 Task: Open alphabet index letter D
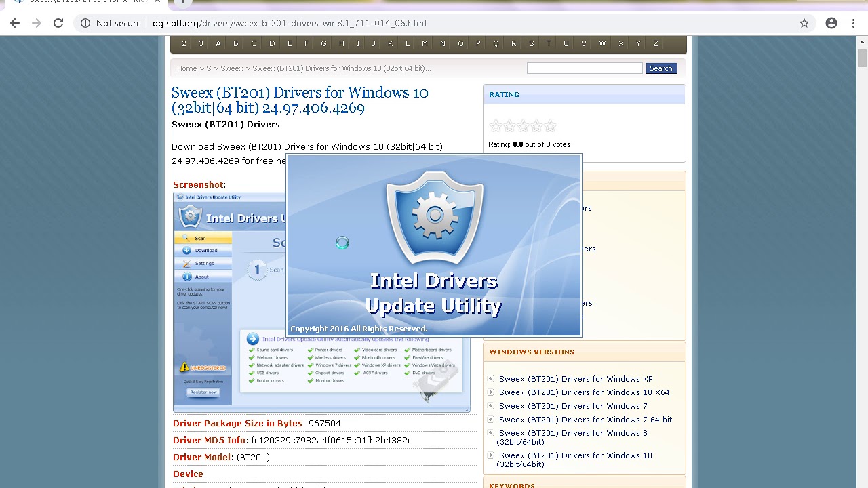tap(272, 43)
